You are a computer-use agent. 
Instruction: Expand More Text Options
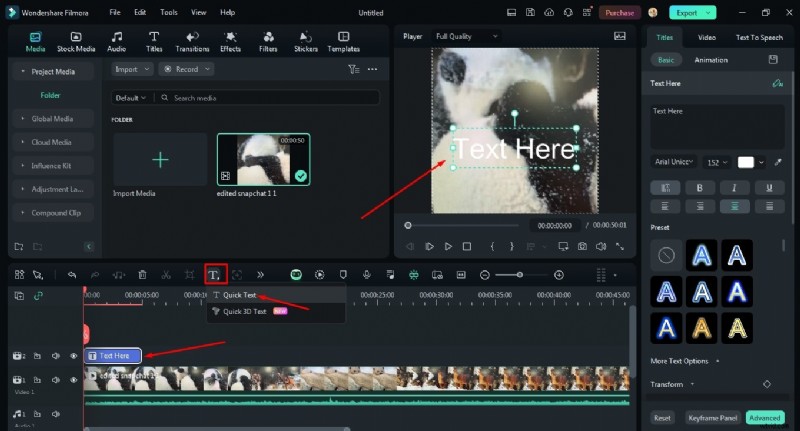[685, 361]
